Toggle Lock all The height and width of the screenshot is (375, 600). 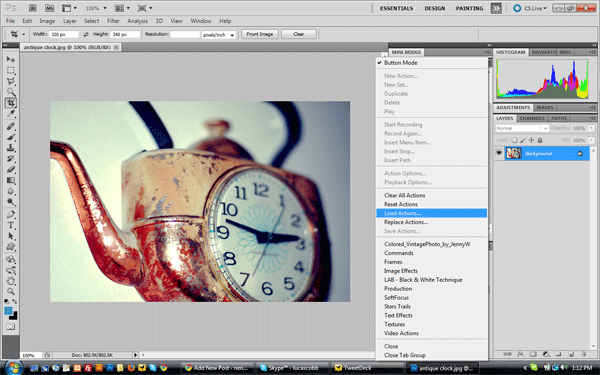click(x=540, y=140)
